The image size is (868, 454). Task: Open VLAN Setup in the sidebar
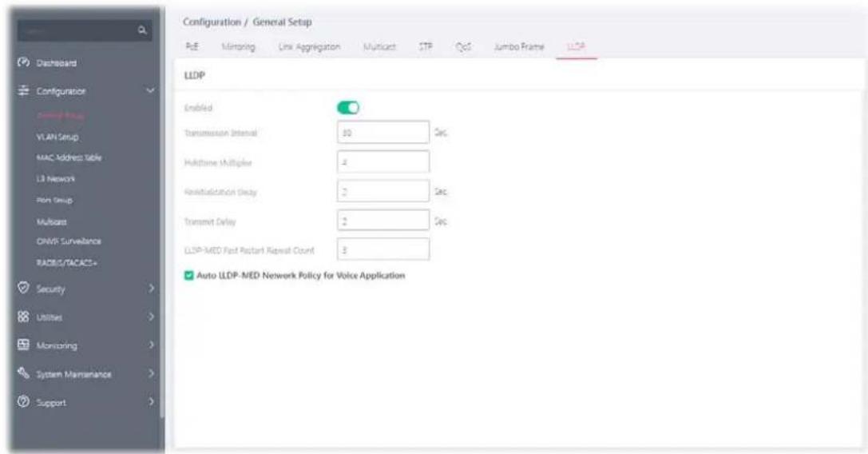(x=57, y=137)
